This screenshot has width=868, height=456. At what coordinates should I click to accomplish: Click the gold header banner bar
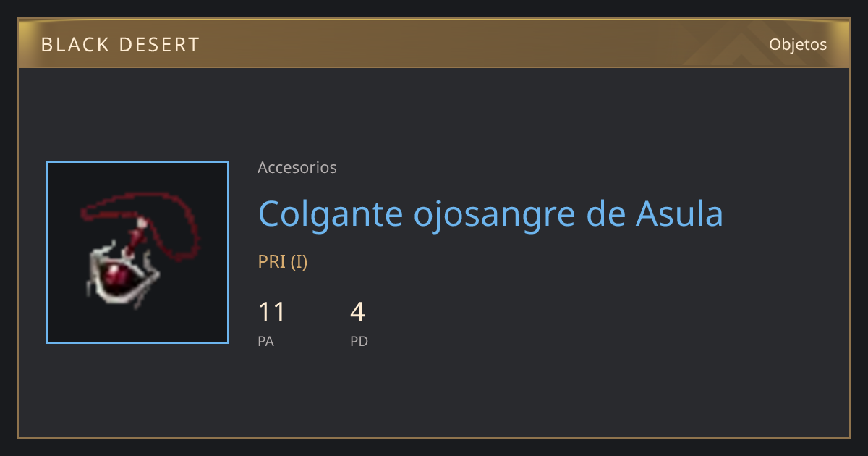pyautogui.click(x=434, y=43)
